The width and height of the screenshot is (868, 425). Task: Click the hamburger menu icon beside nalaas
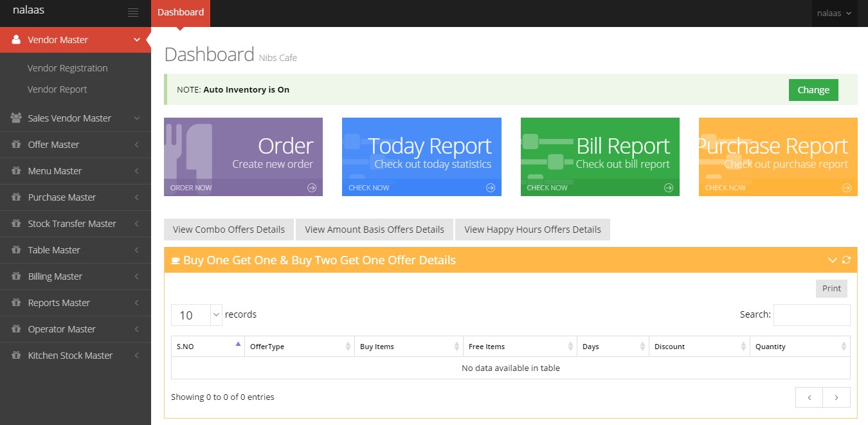133,12
